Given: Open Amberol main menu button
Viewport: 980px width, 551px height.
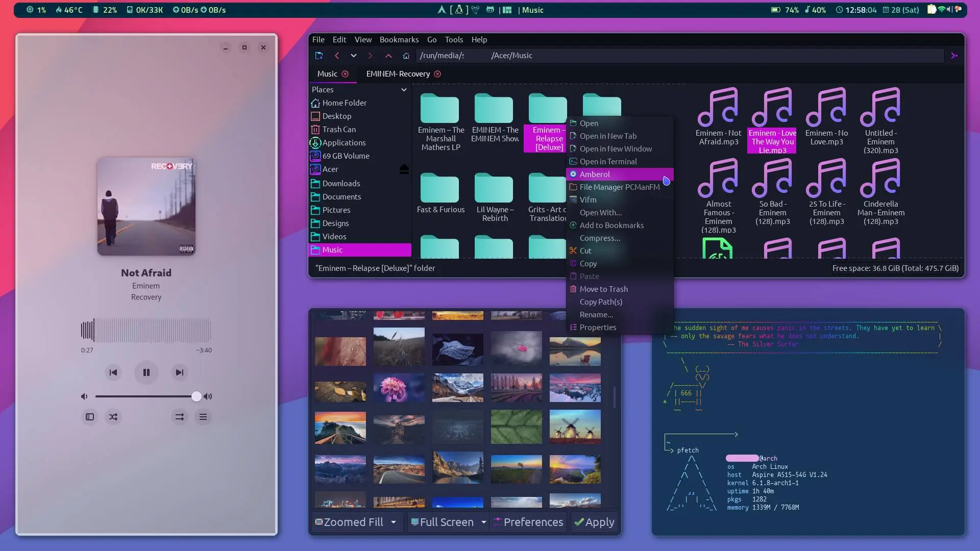Looking at the screenshot, I should pyautogui.click(x=203, y=417).
